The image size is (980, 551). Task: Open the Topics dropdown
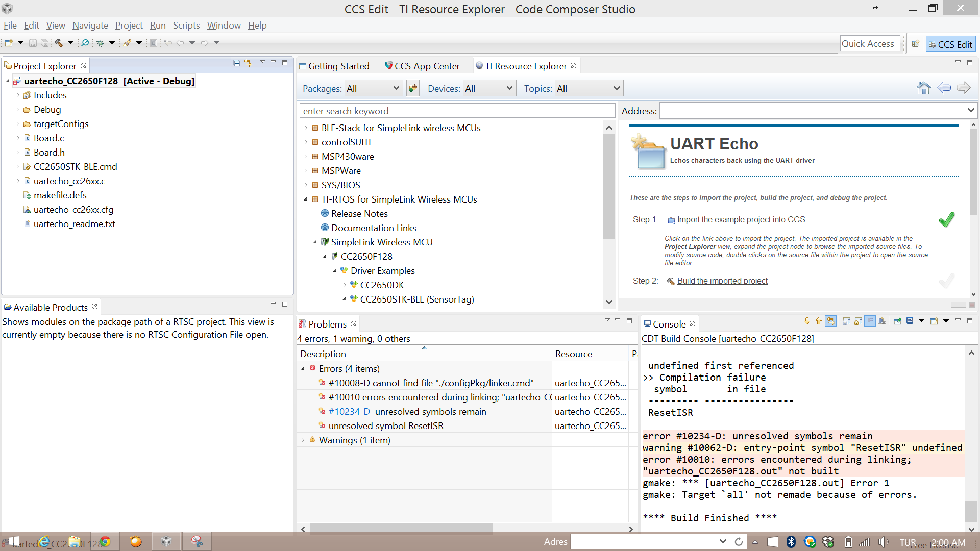click(x=589, y=88)
